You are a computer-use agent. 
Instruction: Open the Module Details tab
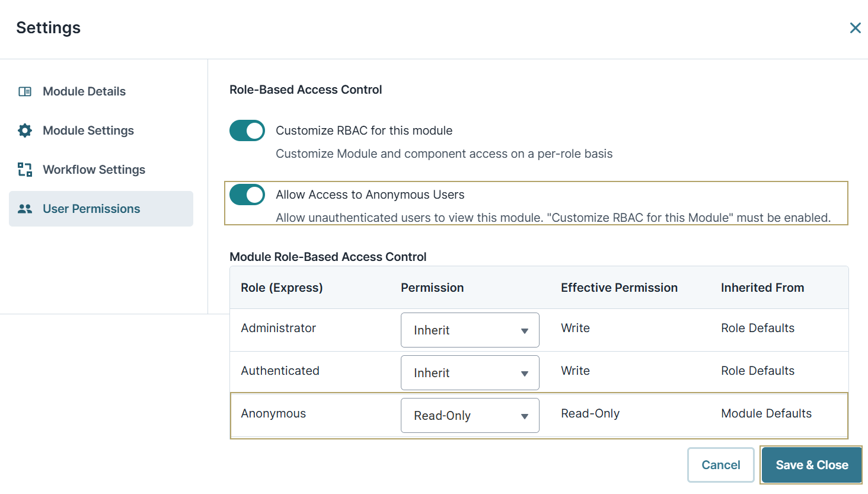[101, 91]
